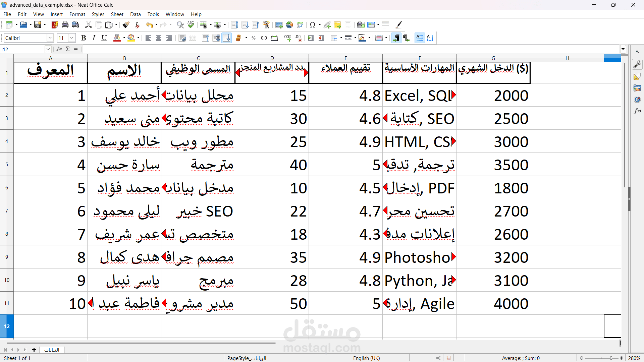Image resolution: width=644 pixels, height=362 pixels.
Task: Toggle Underline formatting
Action: pyautogui.click(x=104, y=38)
